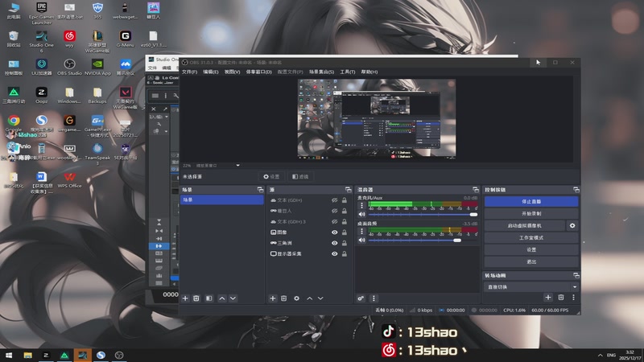Open virtual camera settings gear
Screen dimensions: 644x362
point(572,226)
